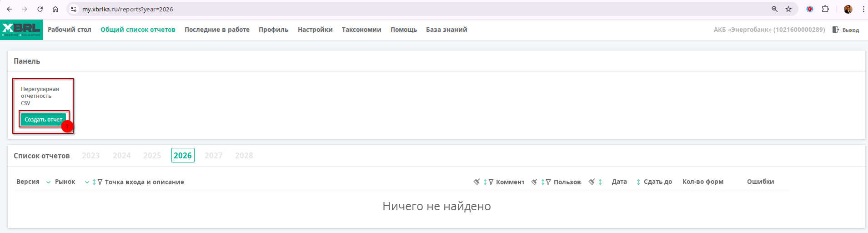Expand the Рынок column dropdown chevron
This screenshot has height=233, width=868.
(87, 182)
